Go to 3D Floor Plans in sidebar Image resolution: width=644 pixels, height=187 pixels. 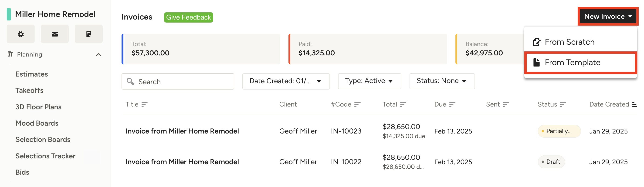38,107
